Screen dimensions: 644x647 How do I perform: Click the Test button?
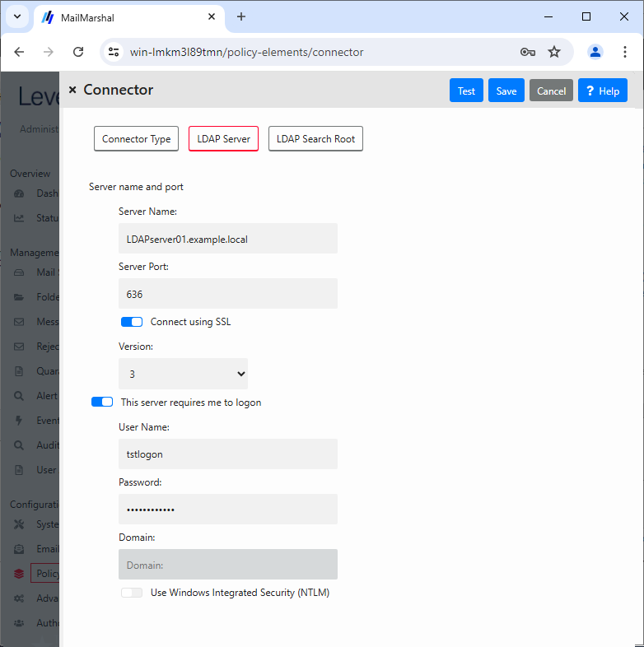point(466,91)
